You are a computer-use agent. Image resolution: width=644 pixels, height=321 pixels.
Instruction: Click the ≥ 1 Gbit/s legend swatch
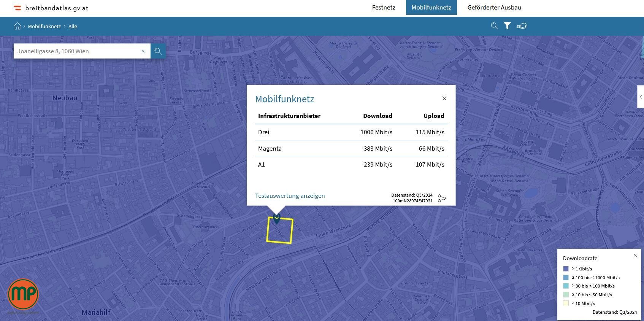coord(566,269)
